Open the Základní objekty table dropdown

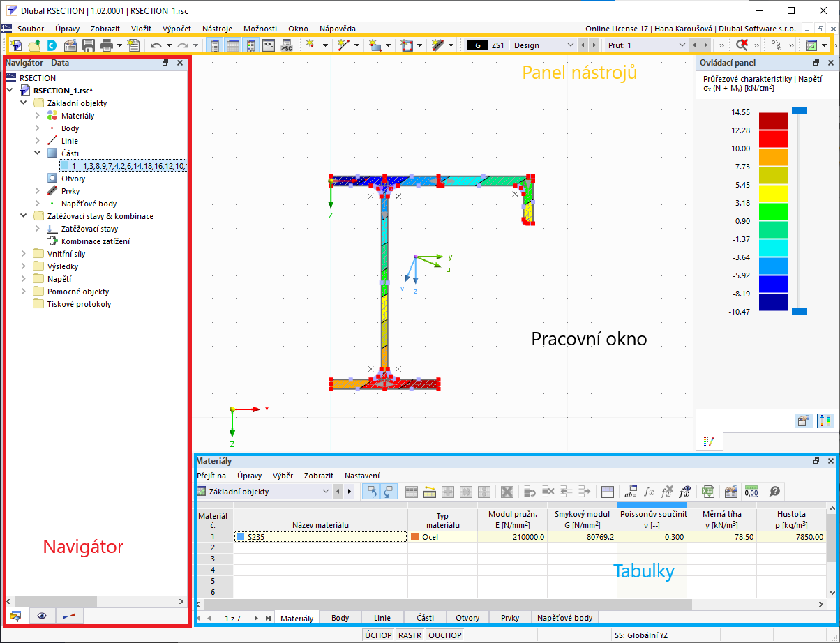pos(326,492)
